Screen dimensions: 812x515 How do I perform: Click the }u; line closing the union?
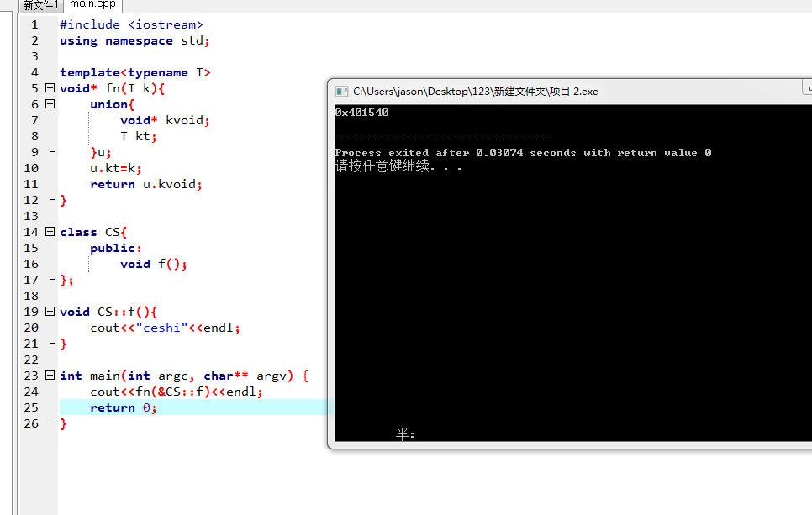click(x=101, y=153)
